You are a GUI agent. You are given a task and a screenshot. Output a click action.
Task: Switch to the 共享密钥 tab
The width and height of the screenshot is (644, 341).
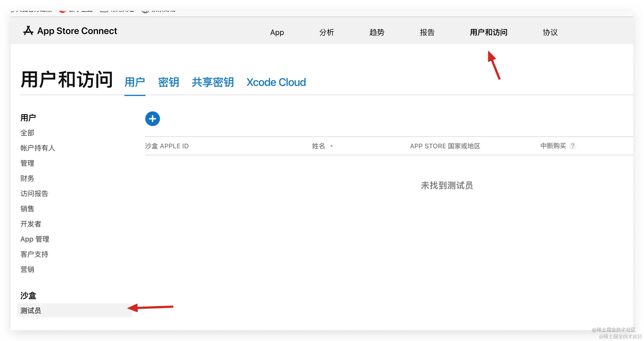coord(212,82)
